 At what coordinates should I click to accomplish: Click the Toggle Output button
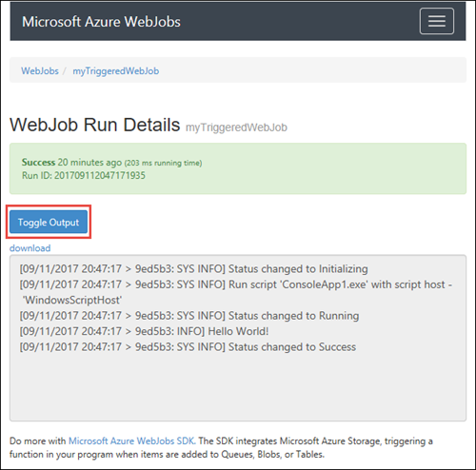click(x=49, y=222)
